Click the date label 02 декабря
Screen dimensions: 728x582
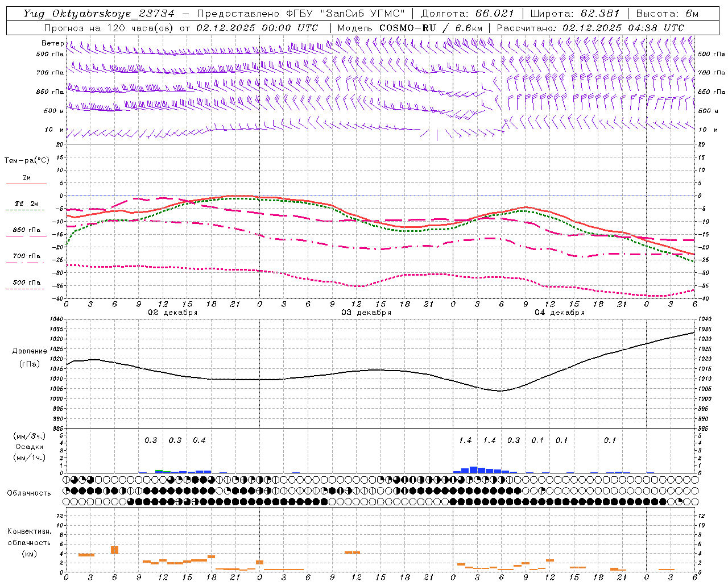(x=173, y=313)
